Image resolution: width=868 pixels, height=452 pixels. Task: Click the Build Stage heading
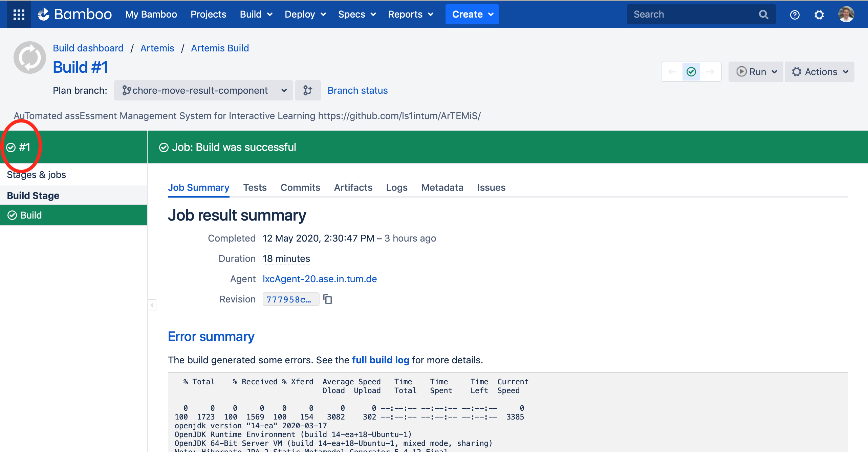click(33, 196)
